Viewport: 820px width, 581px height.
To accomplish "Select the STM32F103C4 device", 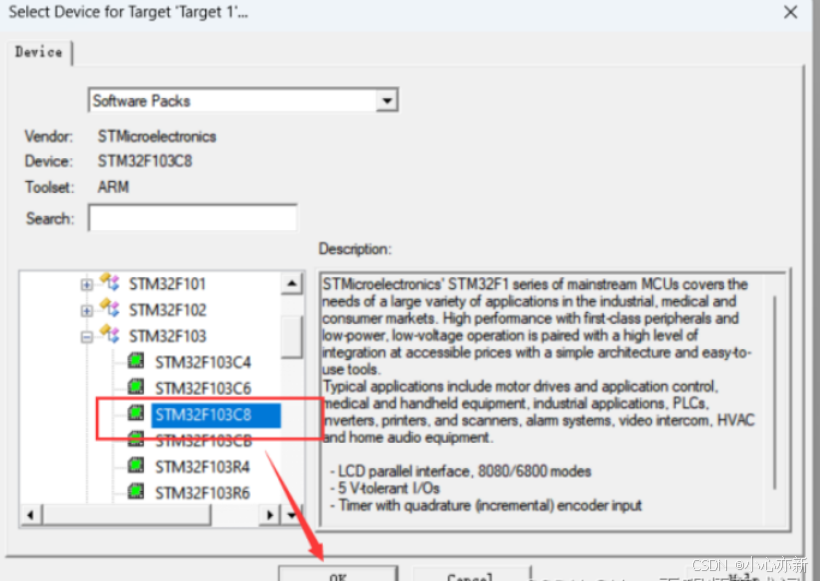I will [x=203, y=362].
